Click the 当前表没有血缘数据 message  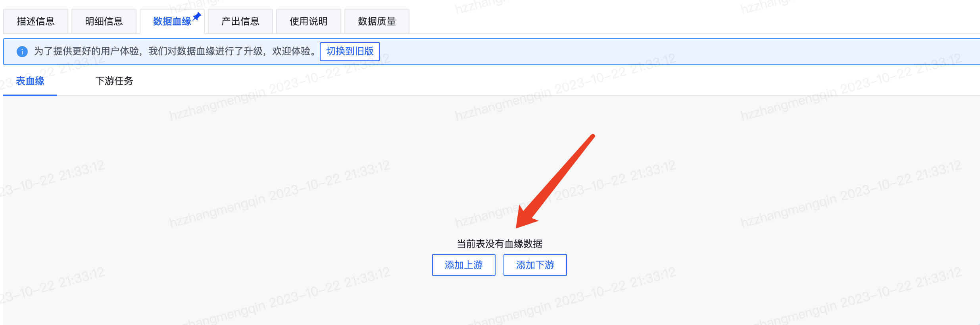tap(500, 244)
